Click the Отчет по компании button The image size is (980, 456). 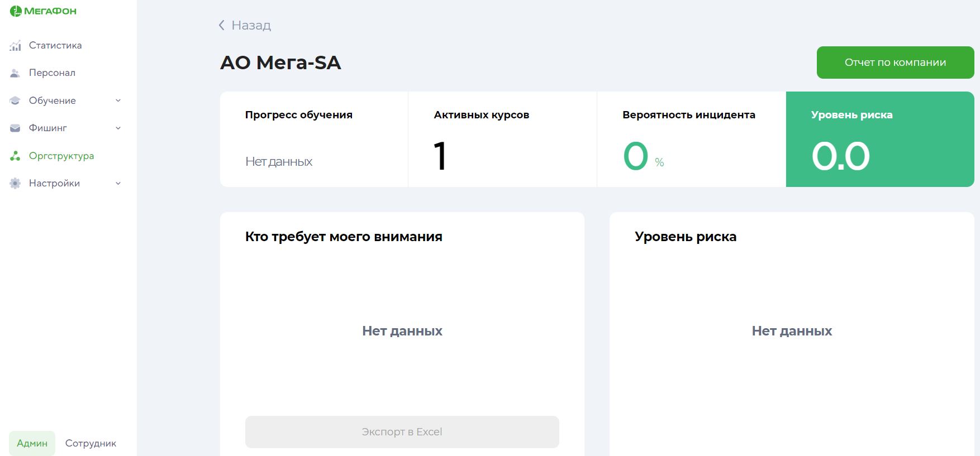pos(895,63)
